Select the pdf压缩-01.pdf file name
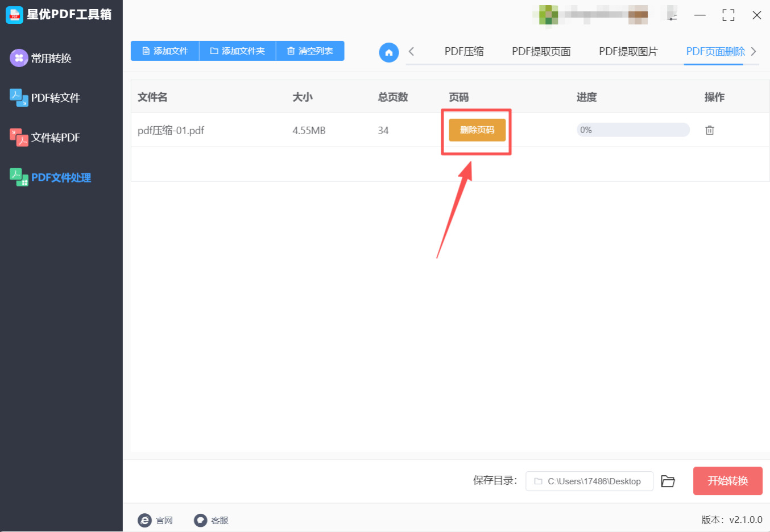This screenshot has width=770, height=532. coord(171,130)
